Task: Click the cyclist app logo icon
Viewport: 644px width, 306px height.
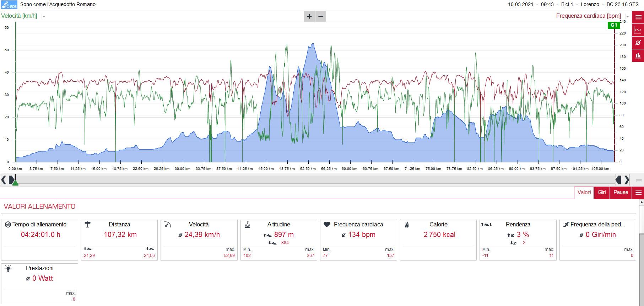Action: click(9, 5)
